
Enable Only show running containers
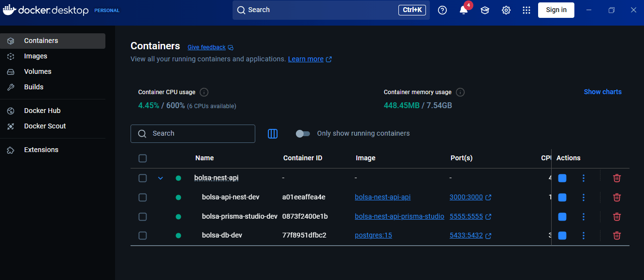pos(303,133)
